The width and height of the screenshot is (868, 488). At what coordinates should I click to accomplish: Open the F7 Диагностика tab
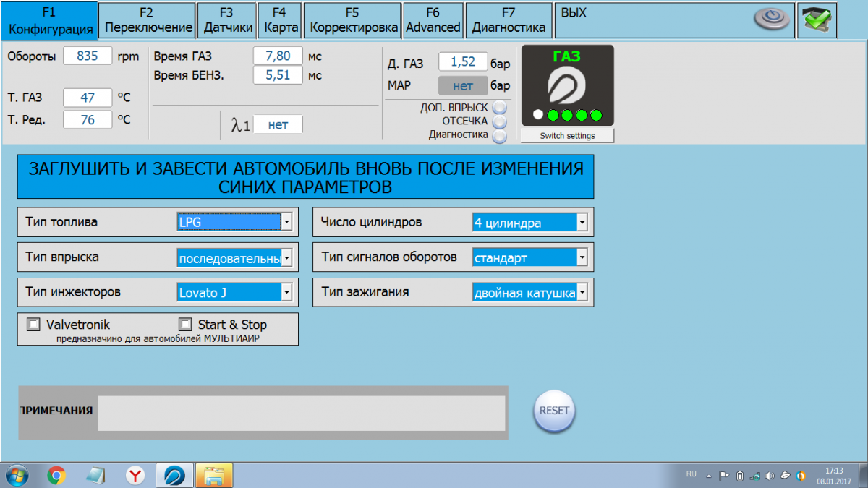click(x=509, y=20)
